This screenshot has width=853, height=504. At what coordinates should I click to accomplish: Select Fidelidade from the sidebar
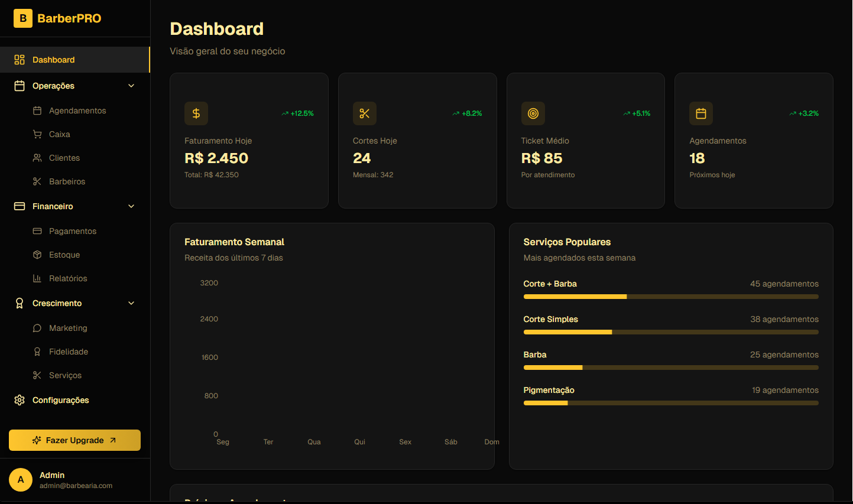pyautogui.click(x=69, y=352)
